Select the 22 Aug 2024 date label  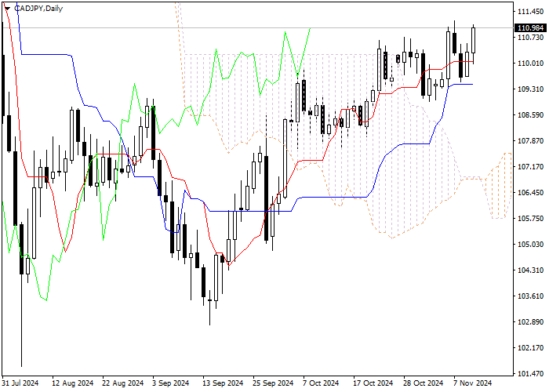click(x=123, y=383)
